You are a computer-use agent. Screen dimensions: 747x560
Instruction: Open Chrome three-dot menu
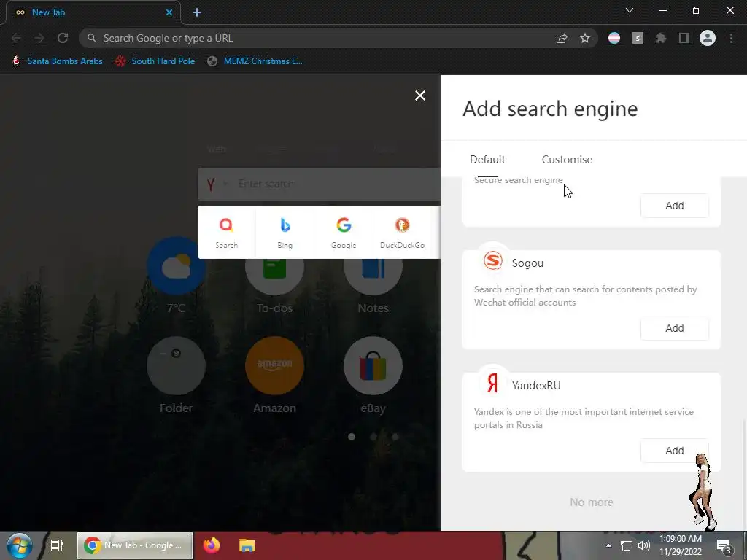click(x=731, y=38)
